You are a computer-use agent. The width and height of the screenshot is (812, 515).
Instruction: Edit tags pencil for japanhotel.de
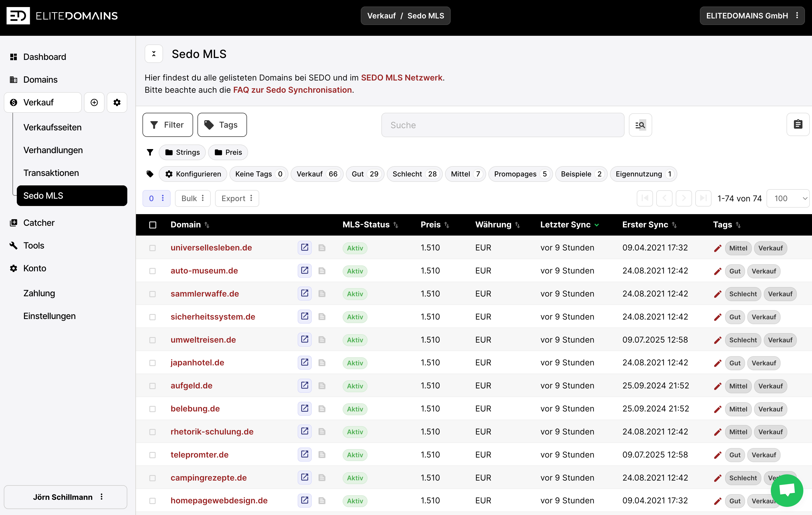[717, 363]
